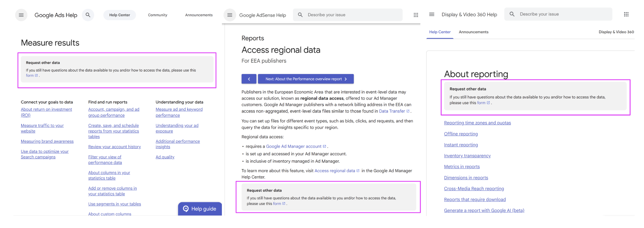The image size is (644, 228).
Task: Open 'Use data to optimize your Search campaigns' link
Action: 45,154
